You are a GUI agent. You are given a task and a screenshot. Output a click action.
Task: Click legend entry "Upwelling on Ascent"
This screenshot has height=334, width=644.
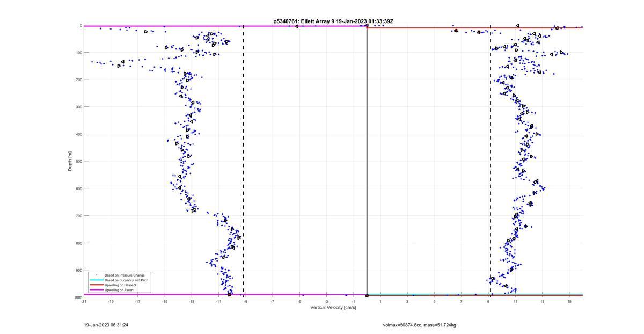tap(120, 290)
